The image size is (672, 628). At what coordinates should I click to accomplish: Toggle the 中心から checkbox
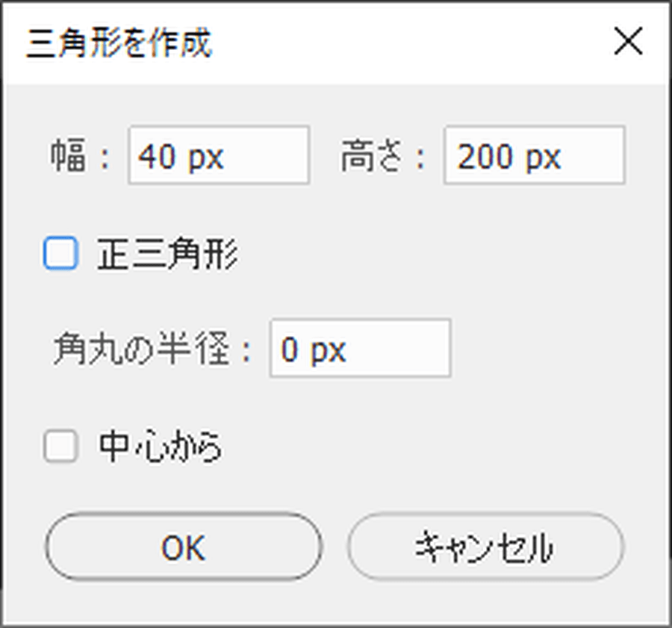[61, 448]
